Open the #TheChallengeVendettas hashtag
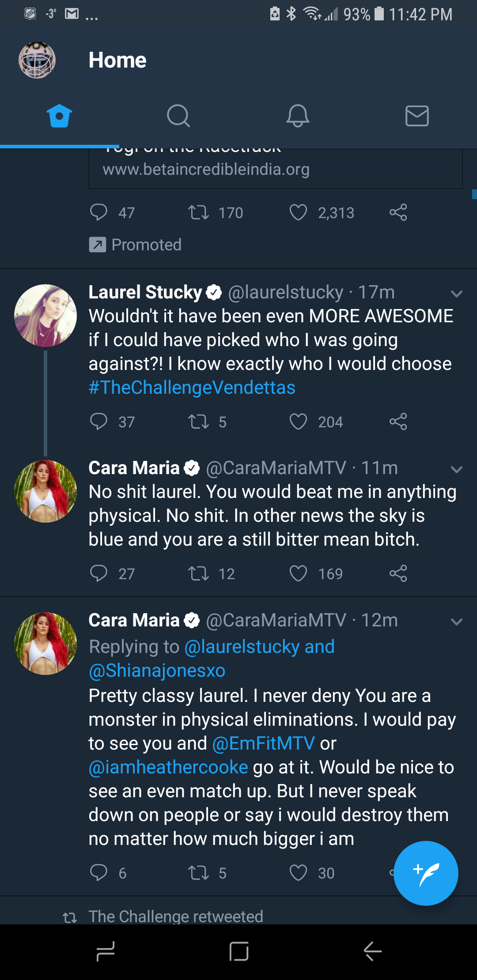The height and width of the screenshot is (980, 477). [192, 388]
